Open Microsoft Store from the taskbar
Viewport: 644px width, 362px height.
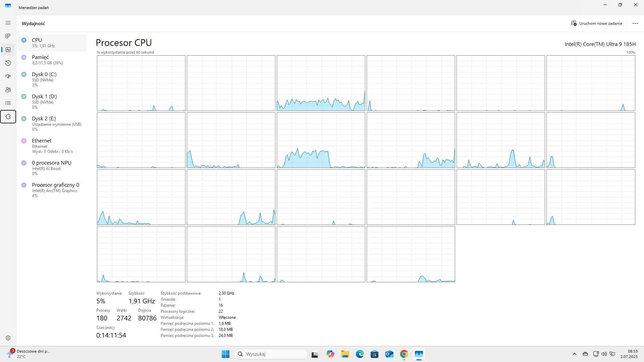click(374, 354)
